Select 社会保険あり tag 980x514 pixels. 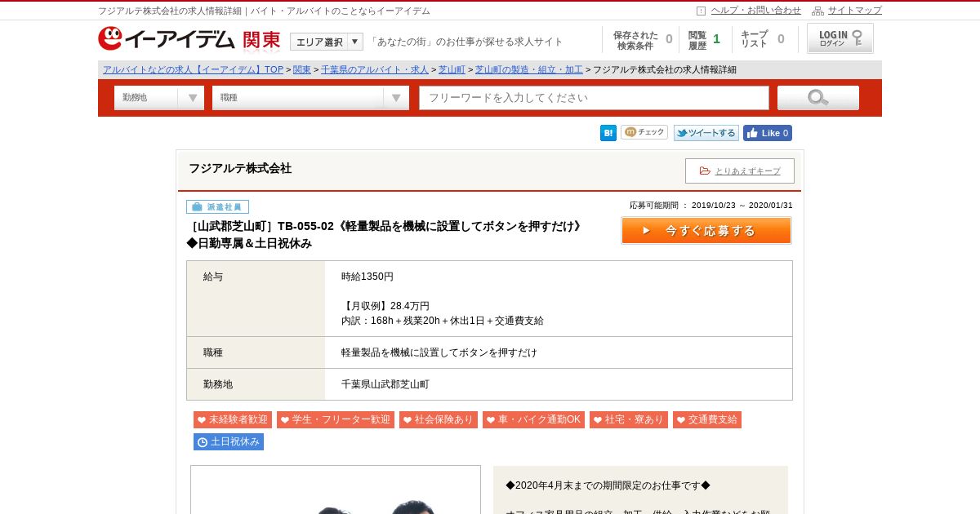click(439, 419)
